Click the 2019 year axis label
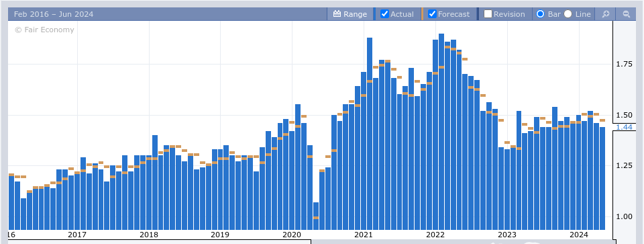Screen dimensions: 644x244 pos(220,235)
